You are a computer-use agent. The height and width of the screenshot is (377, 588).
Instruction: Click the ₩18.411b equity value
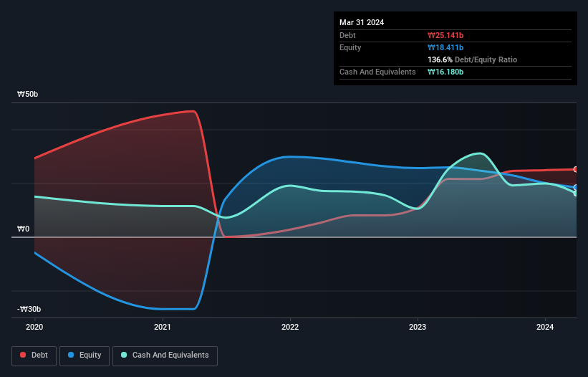pos(445,47)
